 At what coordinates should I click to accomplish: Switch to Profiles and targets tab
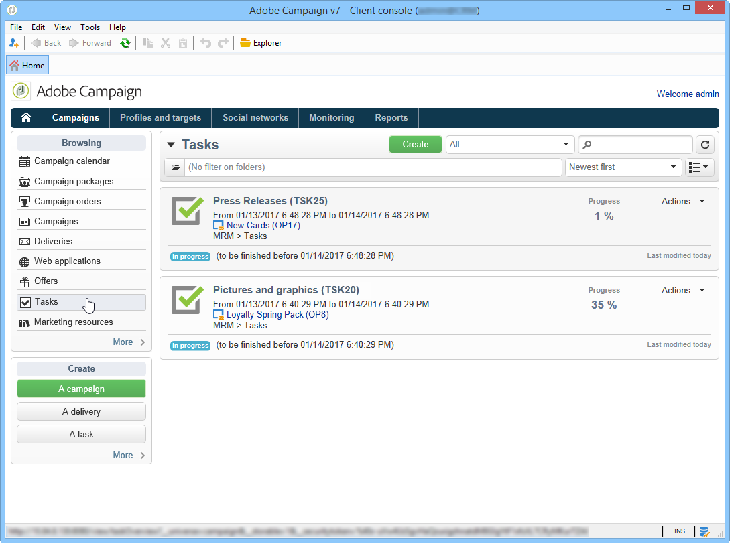(160, 117)
